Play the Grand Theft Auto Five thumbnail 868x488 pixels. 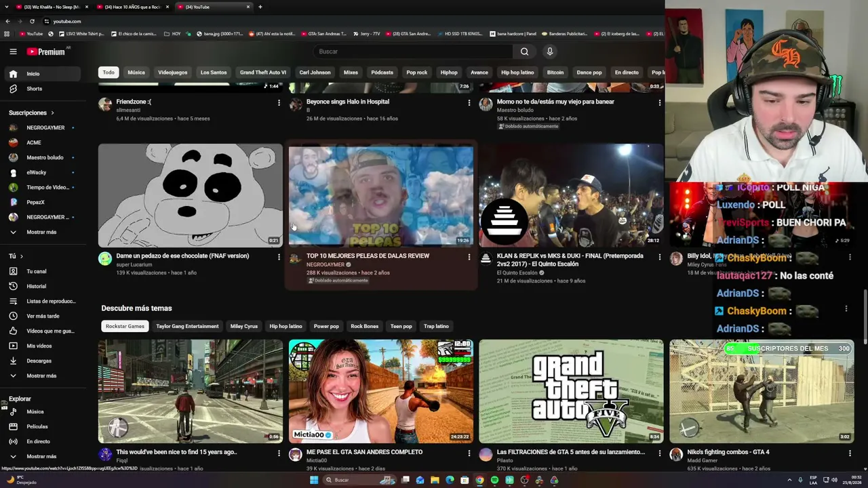571,391
